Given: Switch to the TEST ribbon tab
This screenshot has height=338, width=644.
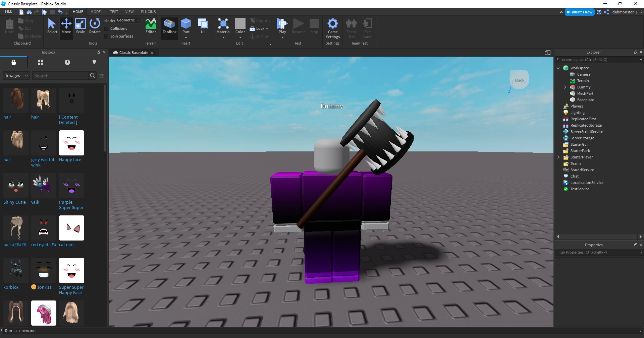Looking at the screenshot, I should [x=114, y=12].
